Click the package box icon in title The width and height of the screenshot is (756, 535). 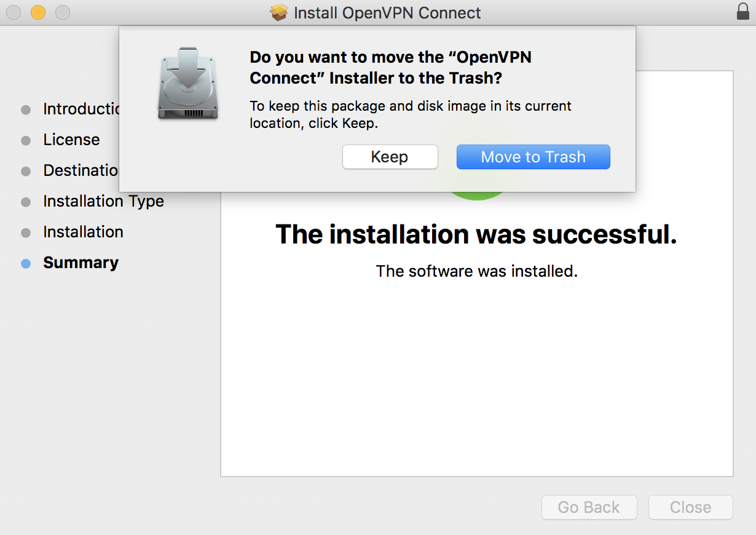pos(279,12)
